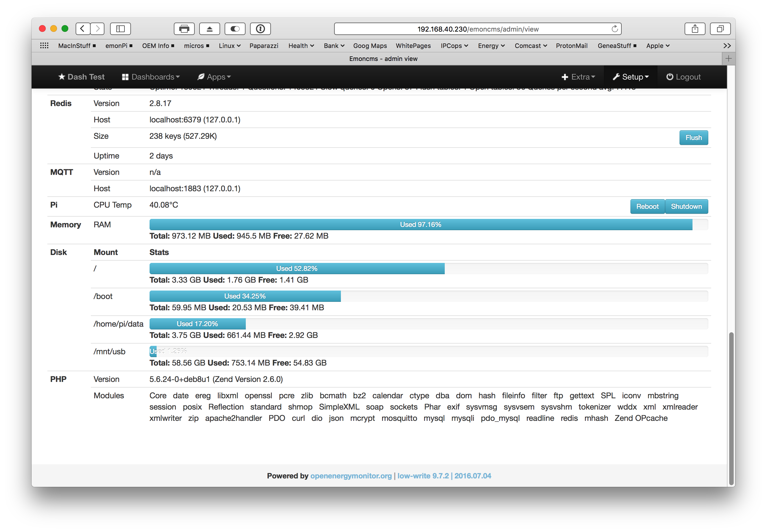
Task: Open the emonPi bookmarks folder
Action: (x=119, y=46)
